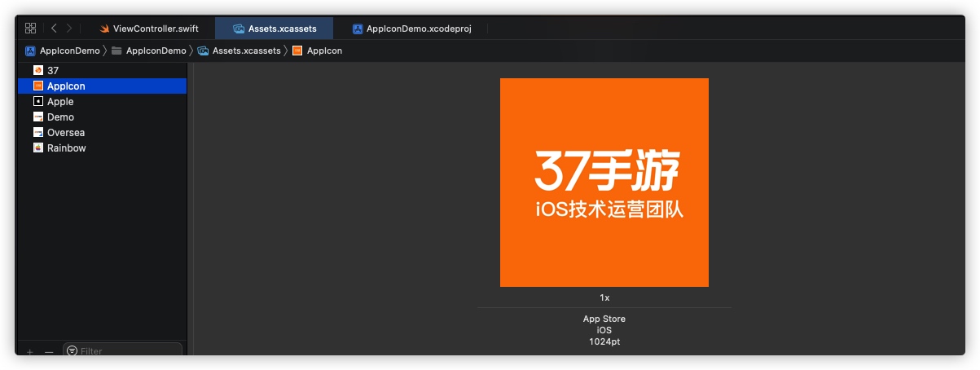Click the AppIcon sidebar row thumbnail icon

coord(38,86)
